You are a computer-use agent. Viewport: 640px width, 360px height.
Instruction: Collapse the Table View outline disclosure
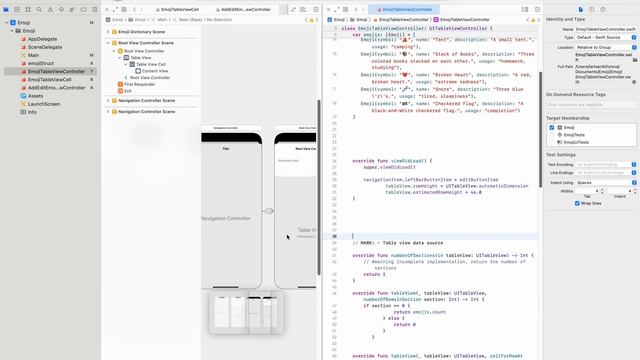(x=120, y=58)
